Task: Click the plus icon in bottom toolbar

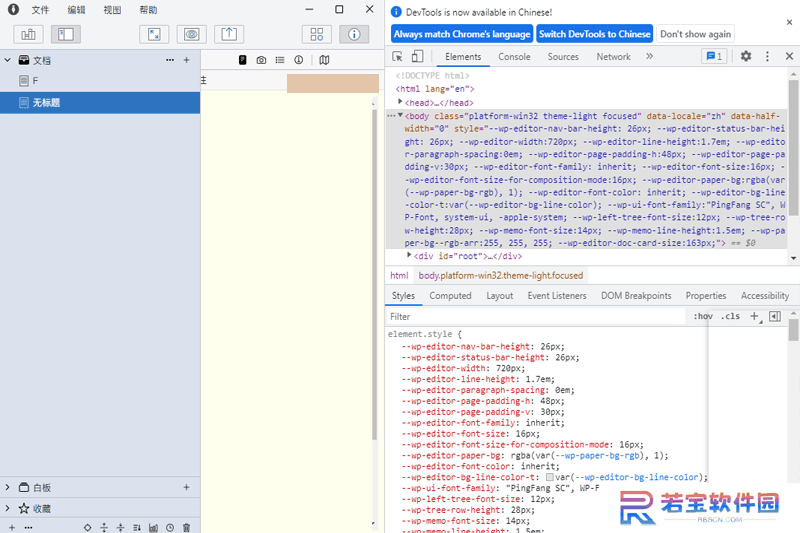Action: click(12, 528)
